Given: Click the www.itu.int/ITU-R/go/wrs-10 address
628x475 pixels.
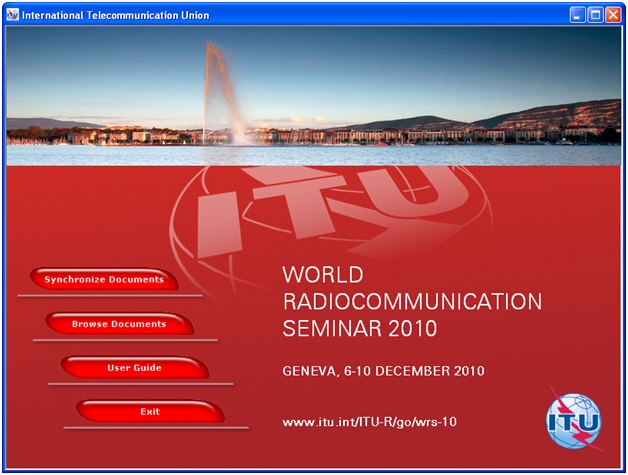Looking at the screenshot, I should pos(369,422).
